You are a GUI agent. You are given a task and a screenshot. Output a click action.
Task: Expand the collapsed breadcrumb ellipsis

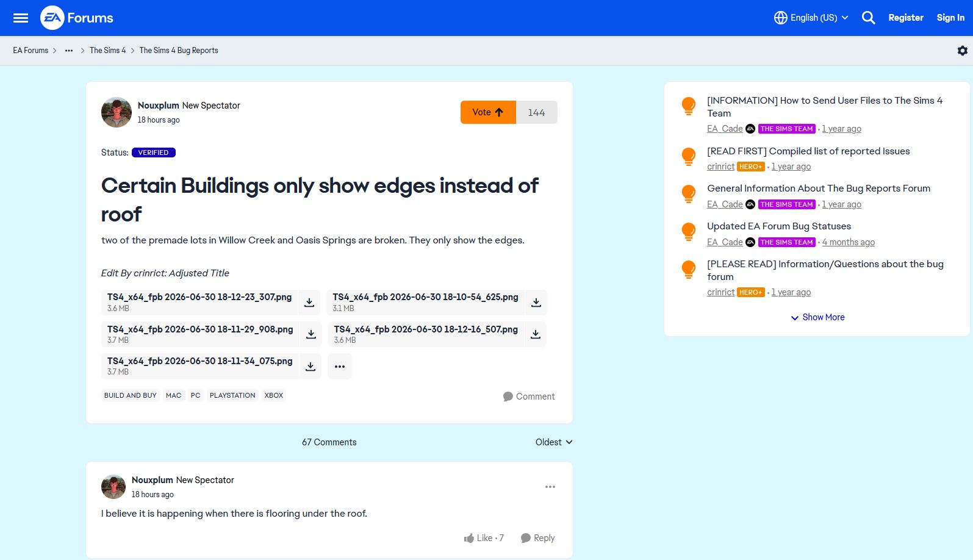pyautogui.click(x=69, y=51)
